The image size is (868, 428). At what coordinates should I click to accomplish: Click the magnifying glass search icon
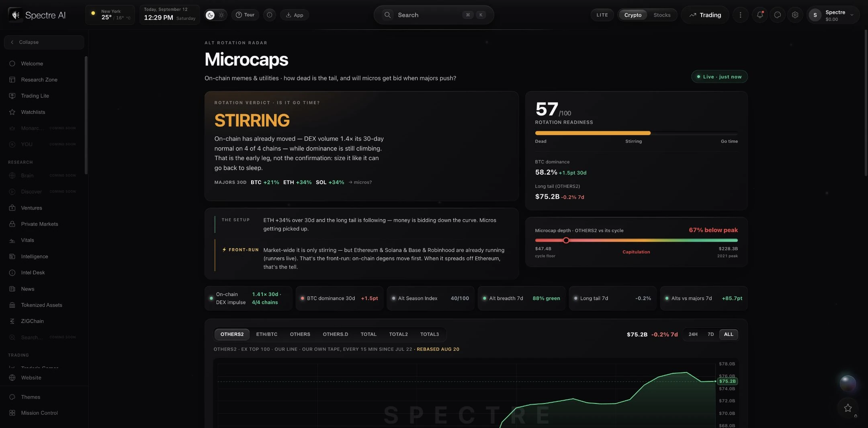coord(387,15)
